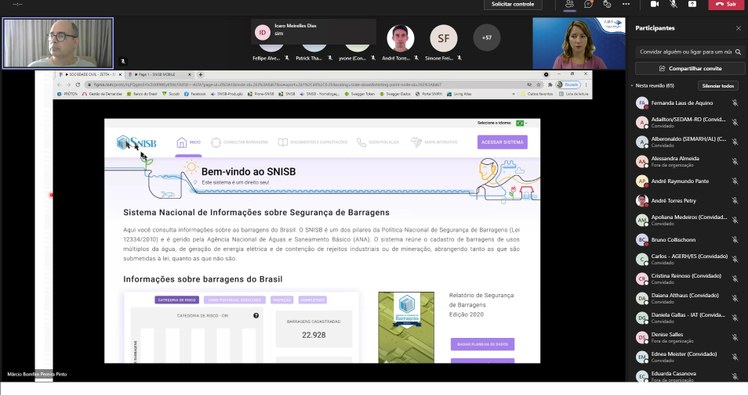Open the participants panel icon in toolbar

570,4
